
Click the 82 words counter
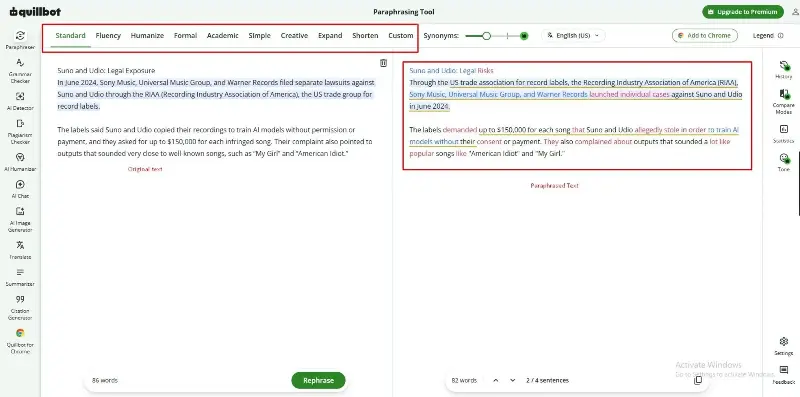point(464,380)
